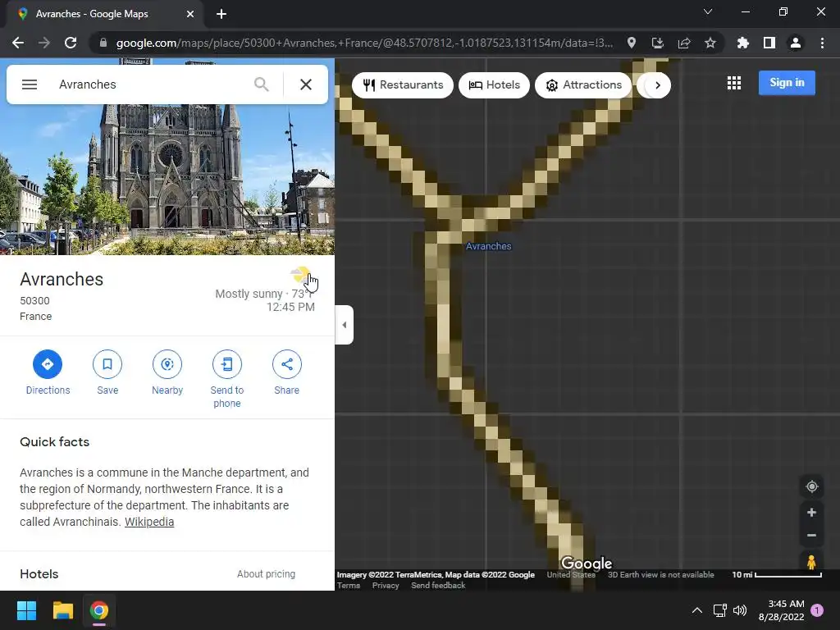Open the volume control in system tray

tap(740, 610)
